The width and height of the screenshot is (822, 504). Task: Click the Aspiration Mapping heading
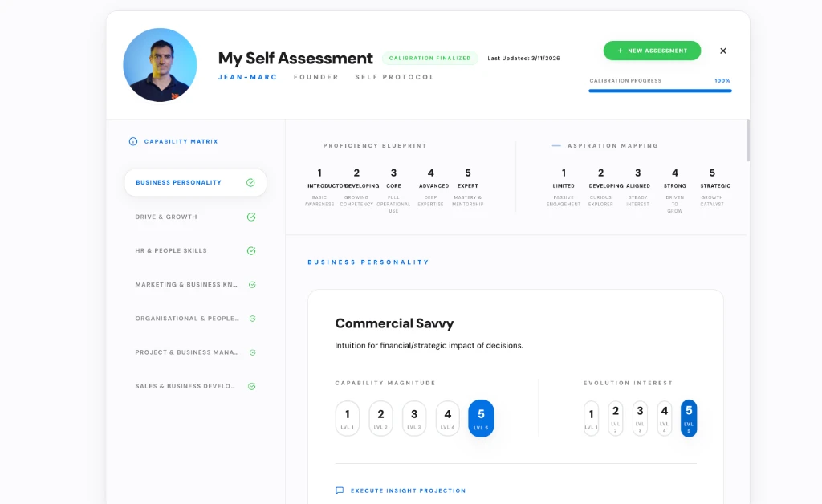(x=612, y=145)
